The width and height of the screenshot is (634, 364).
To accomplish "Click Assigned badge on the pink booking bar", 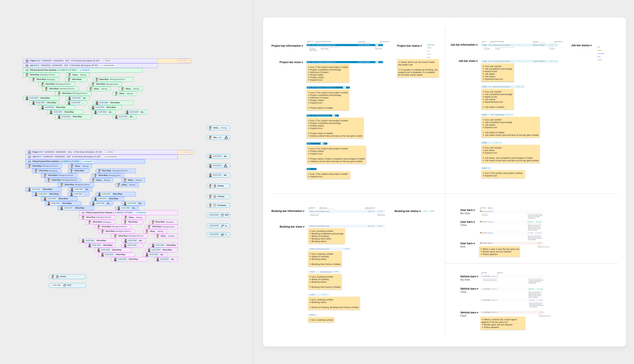I will pos(141,213).
